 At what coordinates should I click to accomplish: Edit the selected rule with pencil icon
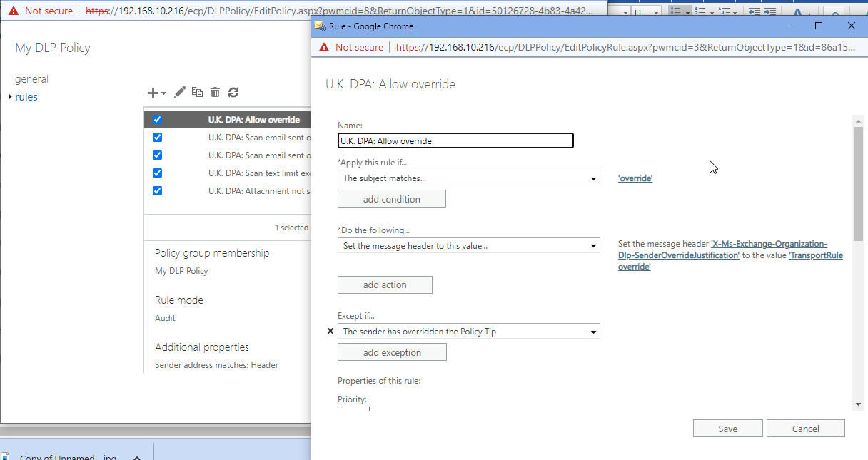click(180, 92)
